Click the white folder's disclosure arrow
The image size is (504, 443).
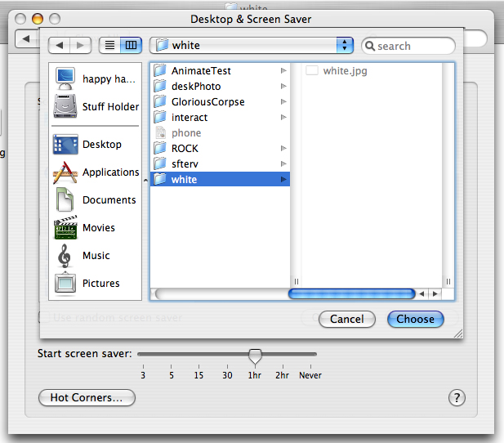tap(283, 179)
